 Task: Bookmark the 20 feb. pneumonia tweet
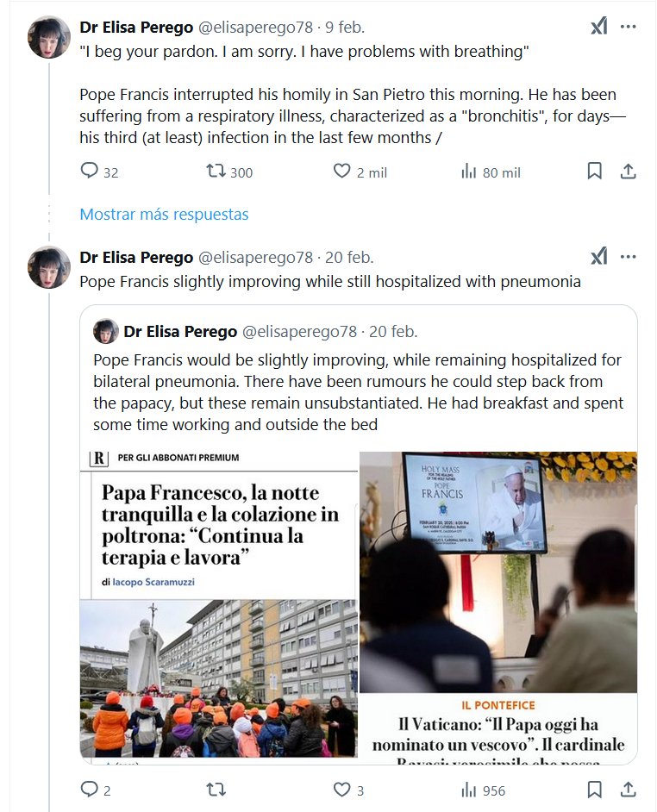pyautogui.click(x=594, y=790)
